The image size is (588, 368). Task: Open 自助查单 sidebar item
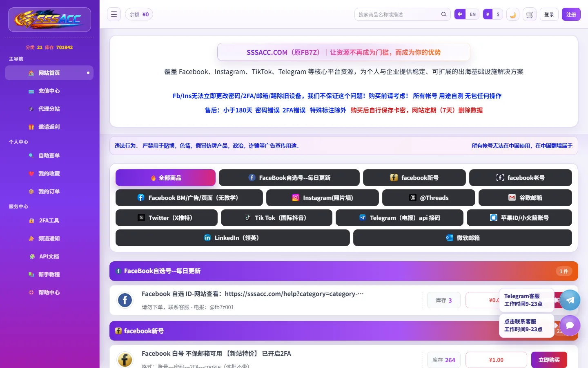tap(49, 155)
